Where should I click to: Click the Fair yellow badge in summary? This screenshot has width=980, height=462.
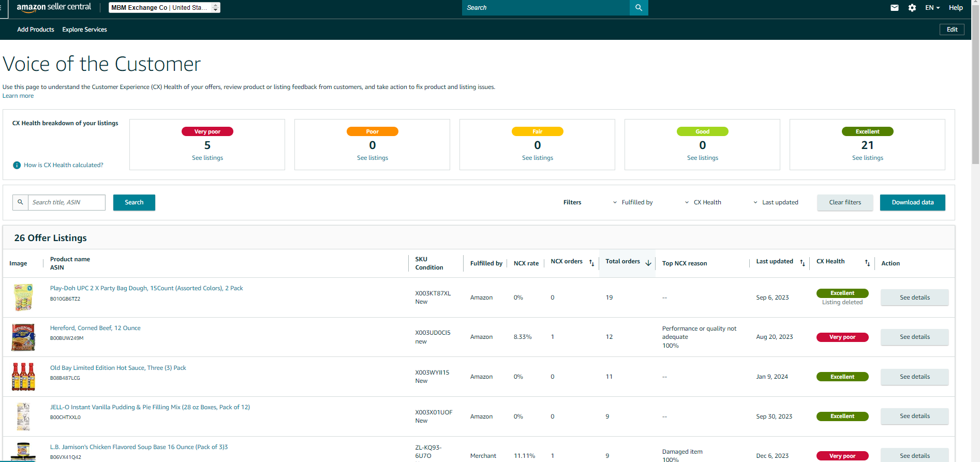point(538,131)
